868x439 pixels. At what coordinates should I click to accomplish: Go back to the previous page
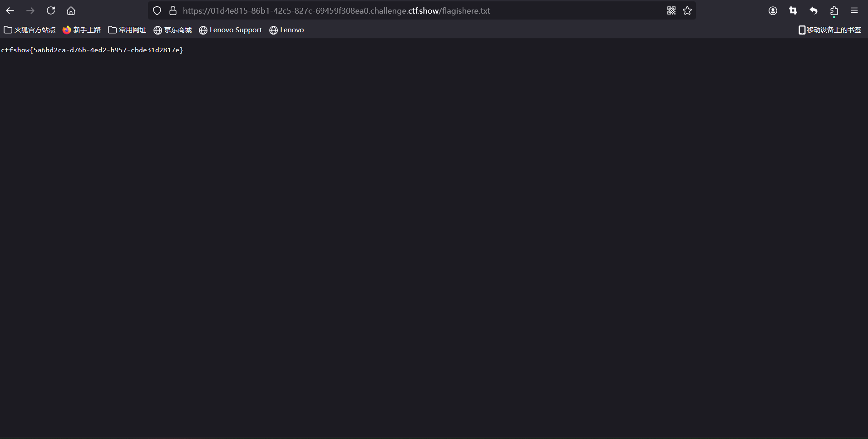10,10
